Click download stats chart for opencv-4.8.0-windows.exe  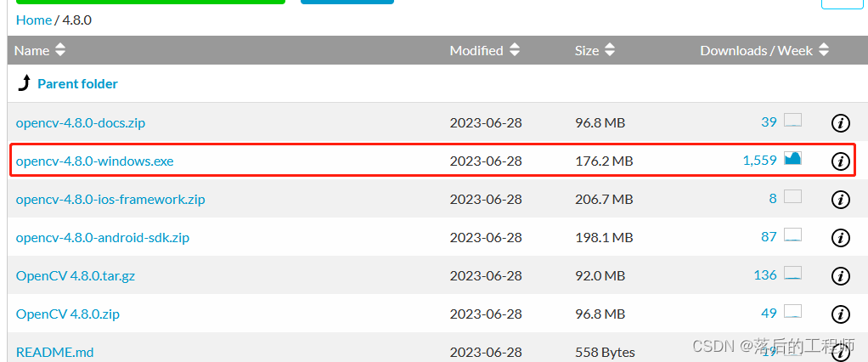pos(792,158)
